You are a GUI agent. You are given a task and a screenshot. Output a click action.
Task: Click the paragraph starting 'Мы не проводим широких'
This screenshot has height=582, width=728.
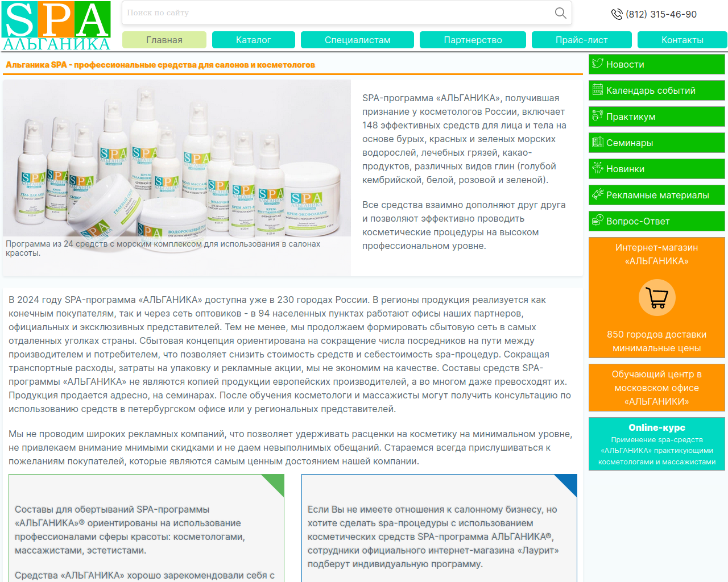(290, 447)
